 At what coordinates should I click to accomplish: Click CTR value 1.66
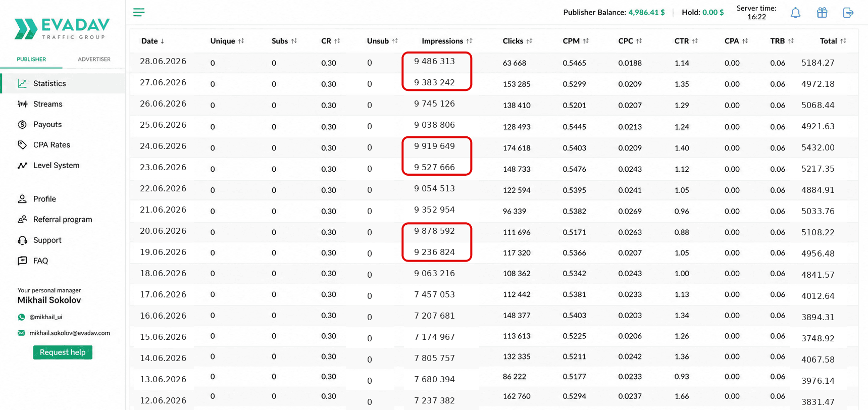click(682, 396)
